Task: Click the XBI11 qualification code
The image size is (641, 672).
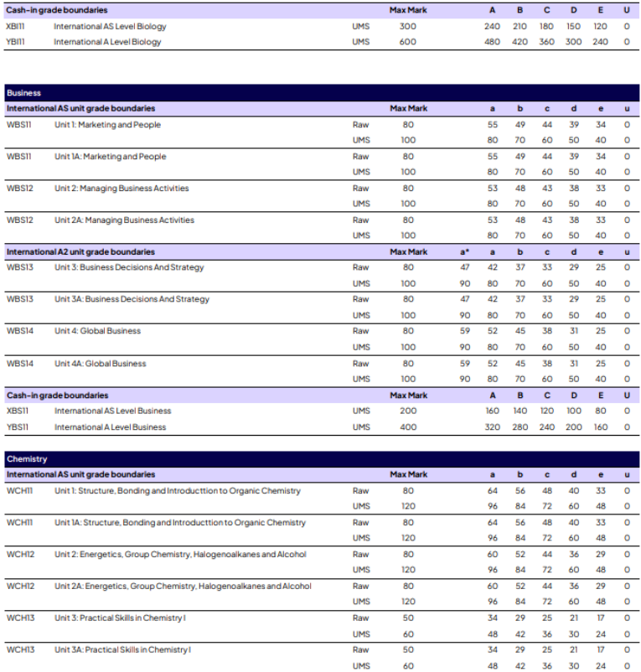Action: pyautogui.click(x=16, y=26)
